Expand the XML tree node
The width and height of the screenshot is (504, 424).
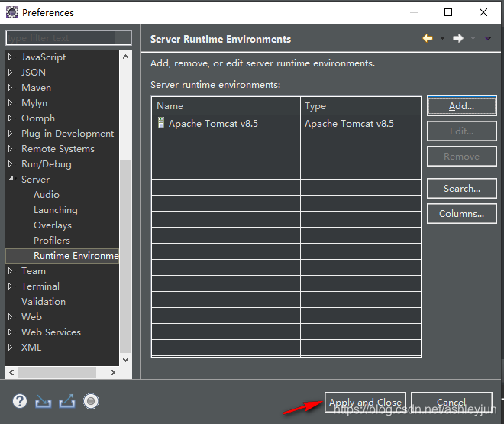pos(10,347)
